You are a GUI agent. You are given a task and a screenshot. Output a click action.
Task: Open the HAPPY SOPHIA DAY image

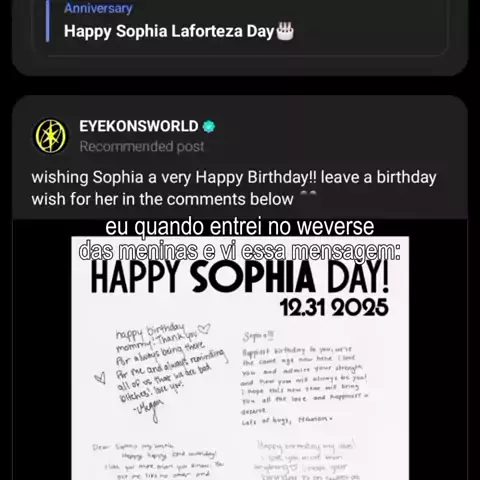tap(240, 358)
